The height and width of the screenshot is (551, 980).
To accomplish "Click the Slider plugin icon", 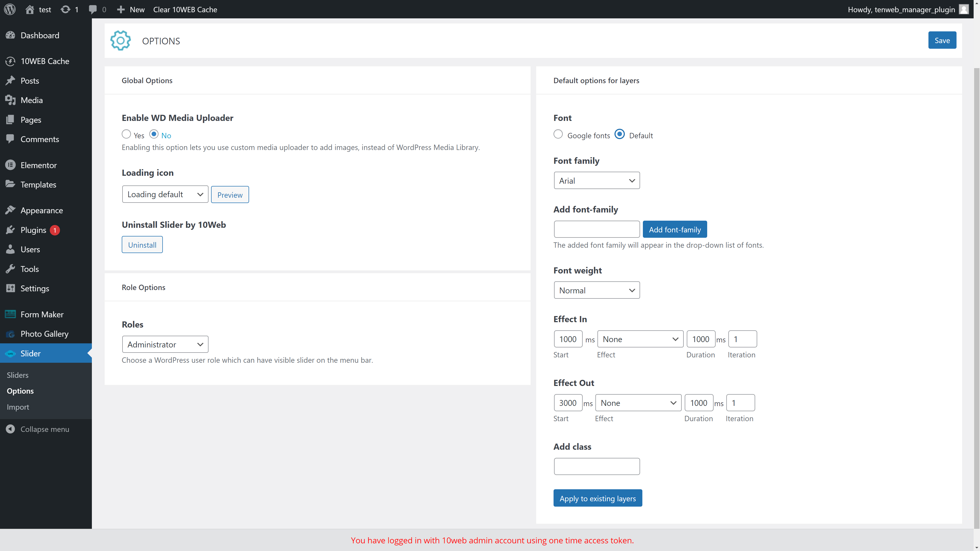I will [x=10, y=353].
